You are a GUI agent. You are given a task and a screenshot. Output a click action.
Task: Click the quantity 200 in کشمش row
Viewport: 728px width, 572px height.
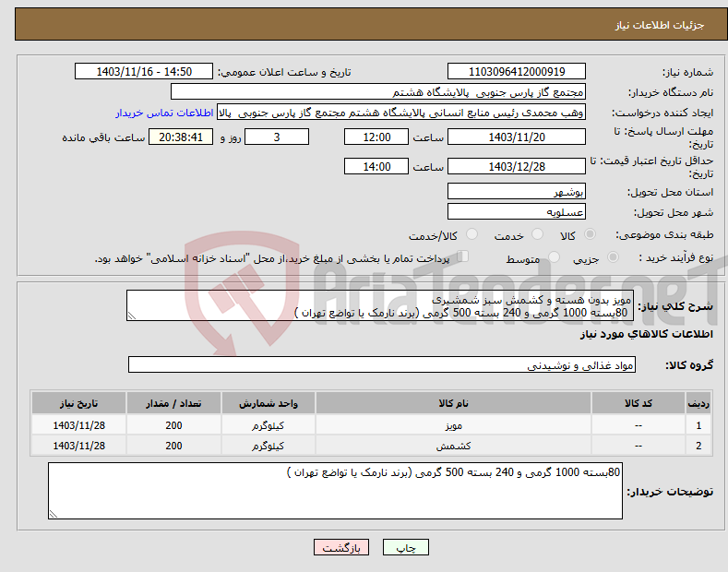[x=173, y=446]
